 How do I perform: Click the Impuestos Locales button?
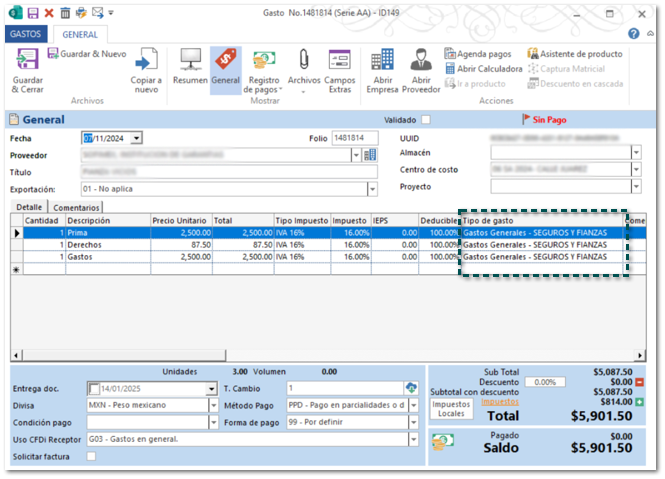click(x=450, y=408)
